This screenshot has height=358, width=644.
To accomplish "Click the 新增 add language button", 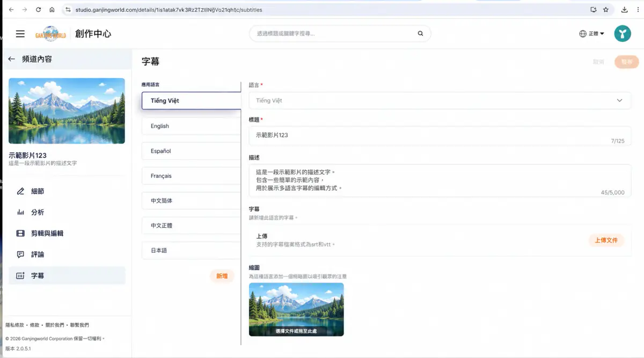I will (x=222, y=276).
